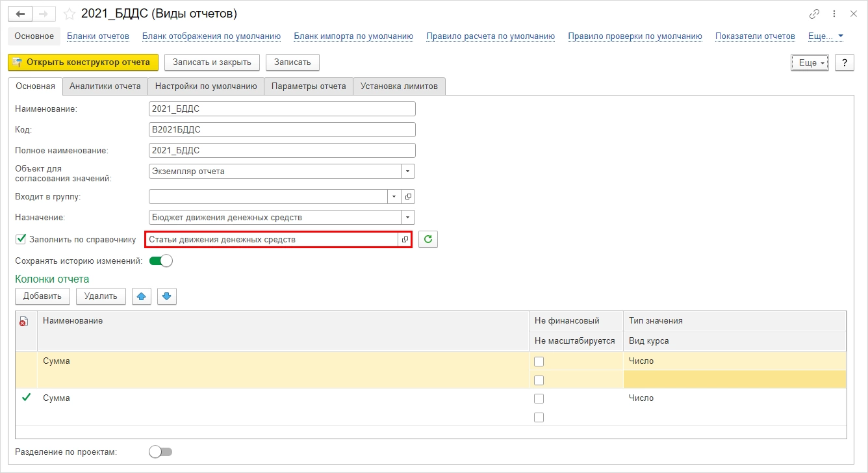Disable the 'Сохранять историю изменений' toggle

[x=160, y=261]
